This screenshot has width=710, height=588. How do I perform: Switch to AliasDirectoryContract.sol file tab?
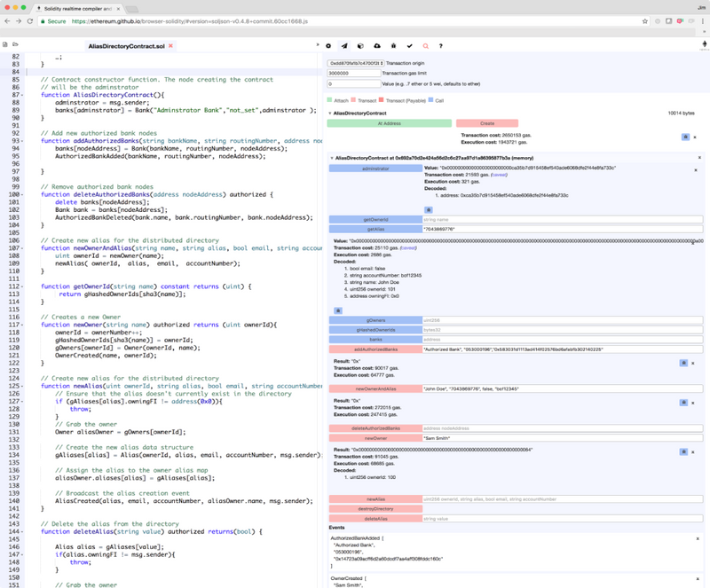(x=126, y=46)
